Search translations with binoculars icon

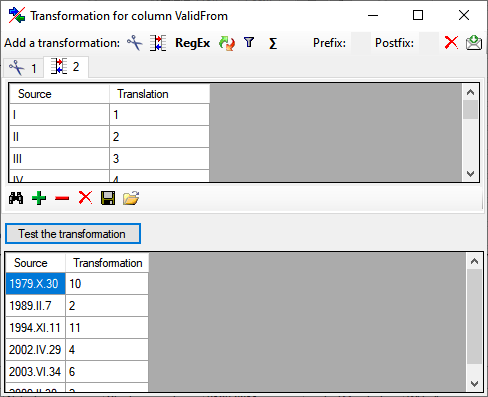[16, 198]
